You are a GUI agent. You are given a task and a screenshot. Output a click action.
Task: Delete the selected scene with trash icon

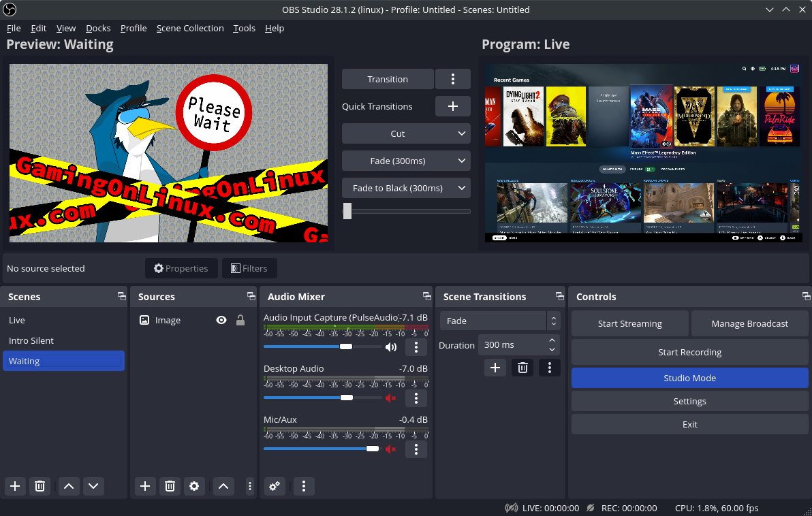click(40, 486)
